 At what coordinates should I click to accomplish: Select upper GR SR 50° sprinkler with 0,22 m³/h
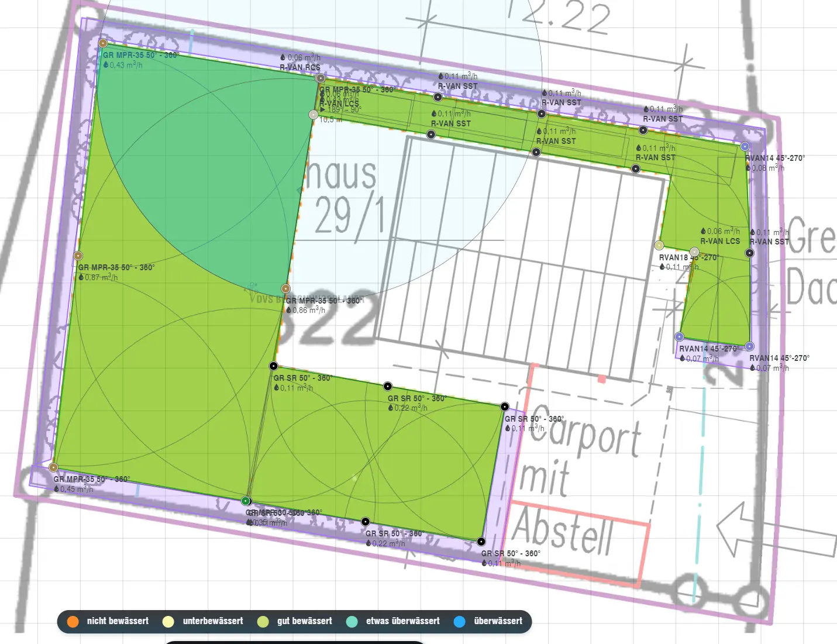[x=387, y=386]
